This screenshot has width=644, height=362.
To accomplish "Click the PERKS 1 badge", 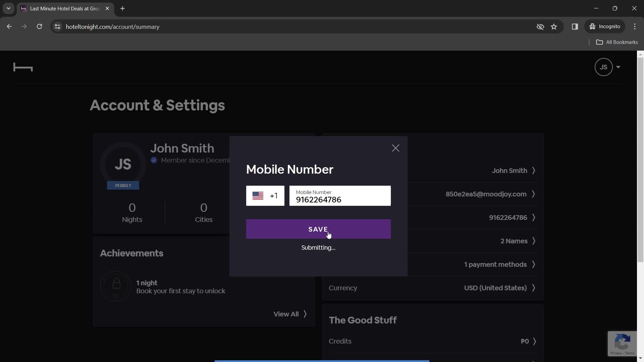I will (x=123, y=185).
